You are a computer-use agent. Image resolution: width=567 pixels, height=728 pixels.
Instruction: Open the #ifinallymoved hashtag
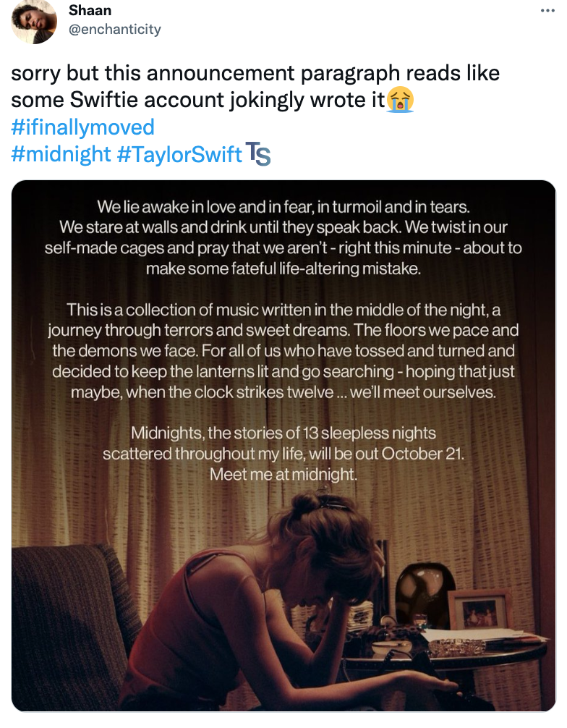pyautogui.click(x=83, y=127)
